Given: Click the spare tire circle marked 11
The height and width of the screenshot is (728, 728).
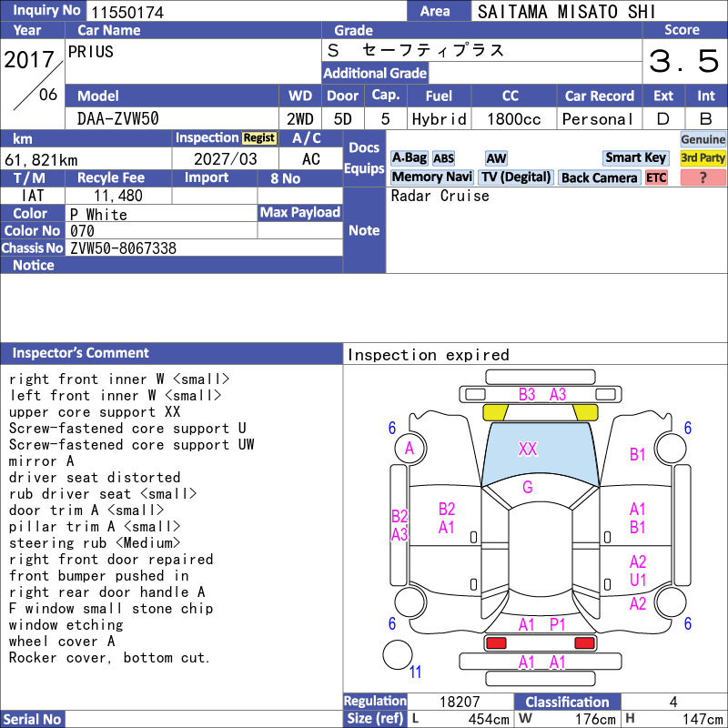Looking at the screenshot, I should point(398,654).
